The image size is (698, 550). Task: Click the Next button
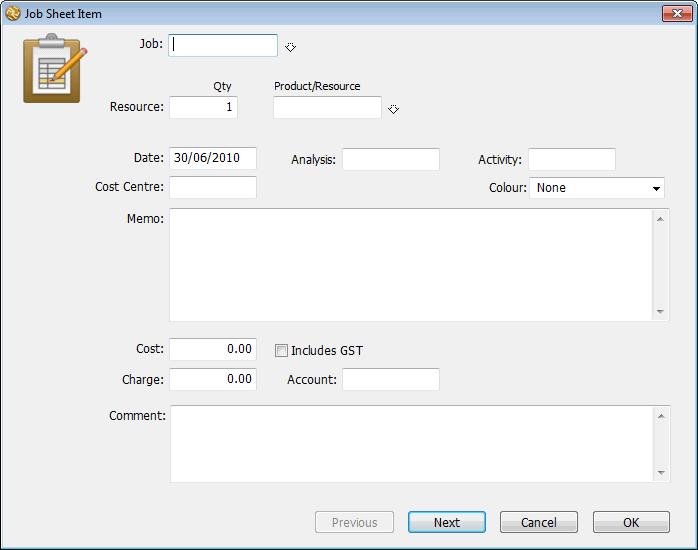[446, 522]
